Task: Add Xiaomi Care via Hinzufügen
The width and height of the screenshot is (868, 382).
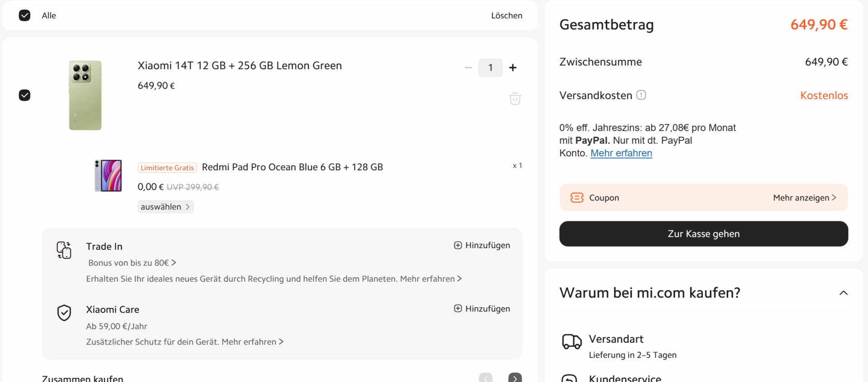Action: 482,308
